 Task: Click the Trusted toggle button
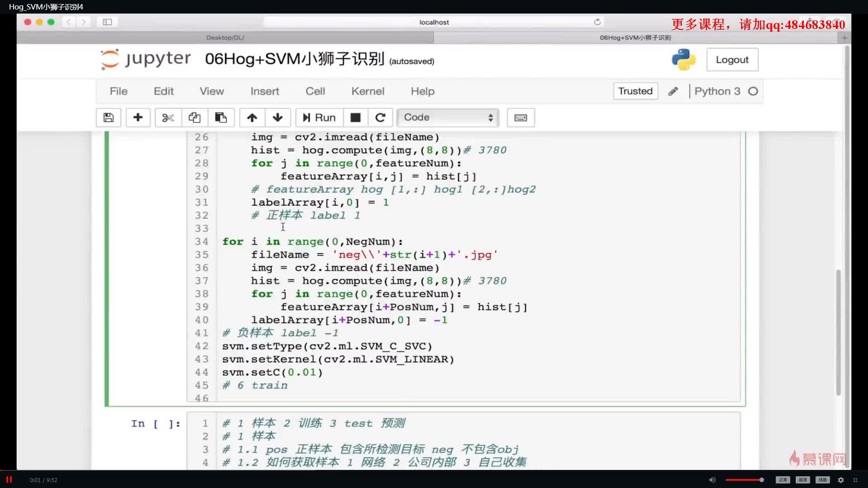coord(636,91)
